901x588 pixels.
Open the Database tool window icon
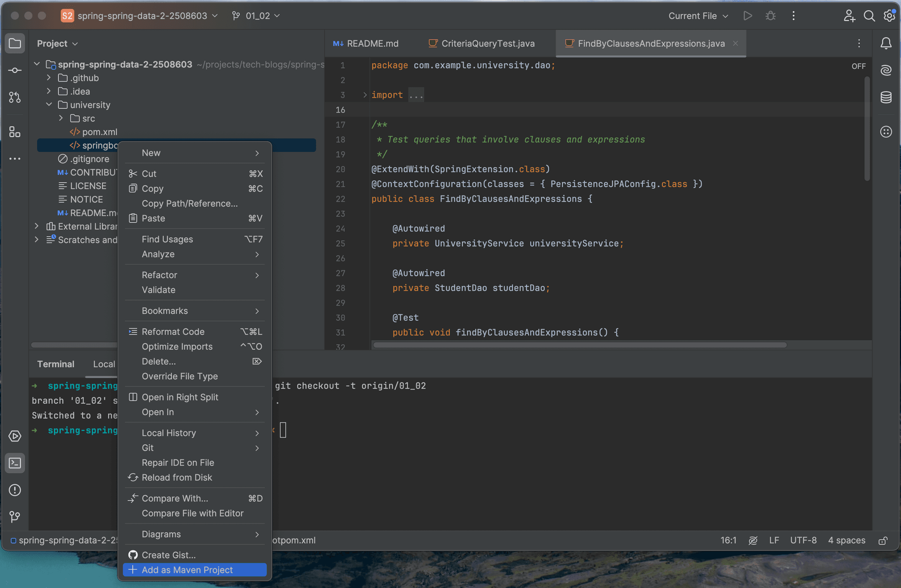[886, 97]
